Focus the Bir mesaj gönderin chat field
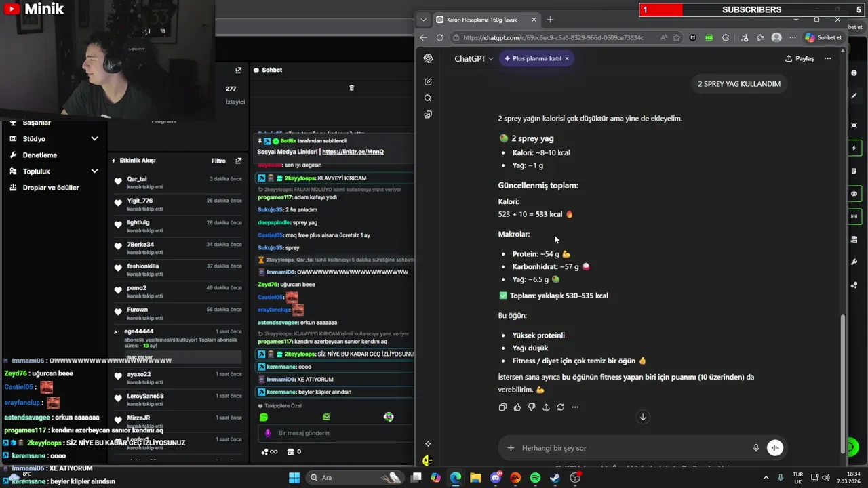Viewport: 868px width, 488px height. pyautogui.click(x=336, y=433)
